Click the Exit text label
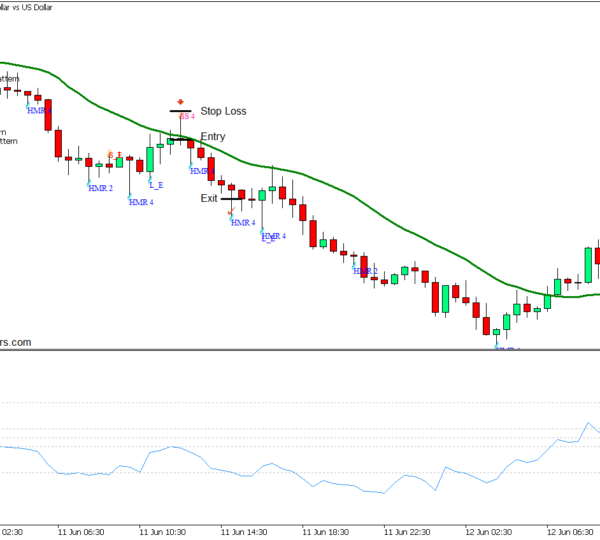 click(209, 198)
